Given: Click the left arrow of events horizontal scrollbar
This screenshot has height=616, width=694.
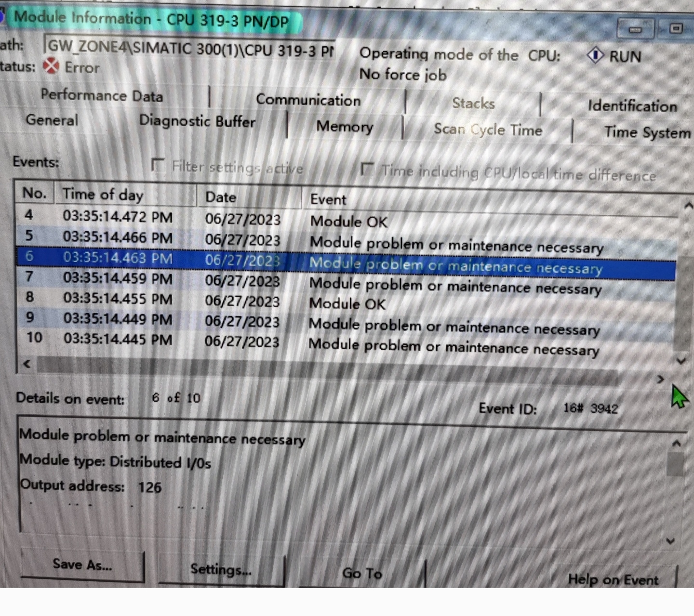Looking at the screenshot, I should (x=27, y=364).
